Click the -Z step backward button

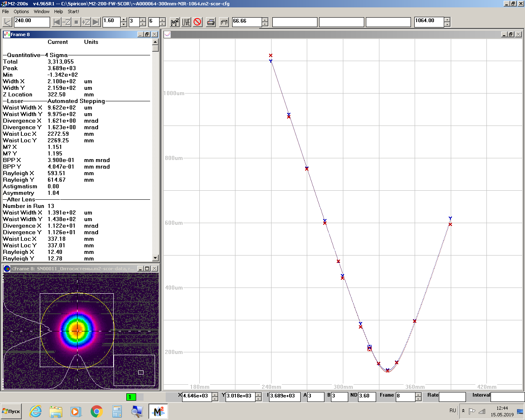(66, 22)
